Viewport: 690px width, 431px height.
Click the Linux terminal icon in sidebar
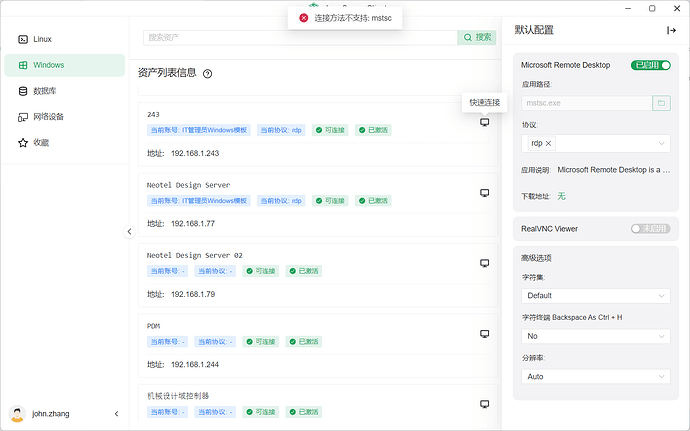pyautogui.click(x=23, y=39)
